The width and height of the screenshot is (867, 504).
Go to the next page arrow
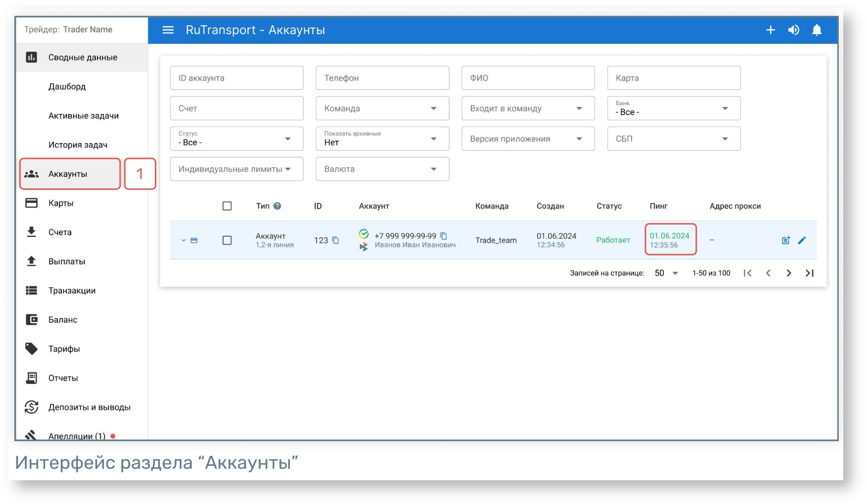click(x=788, y=273)
